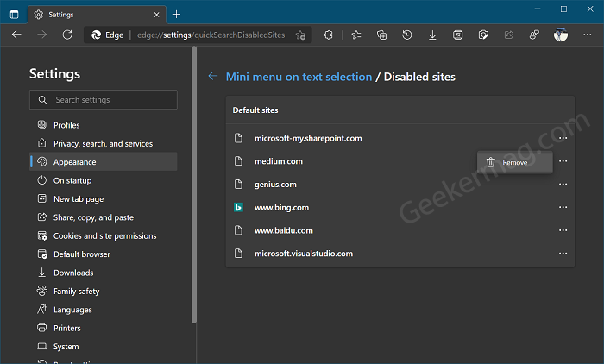Click the Languages sidebar icon

coord(42,309)
